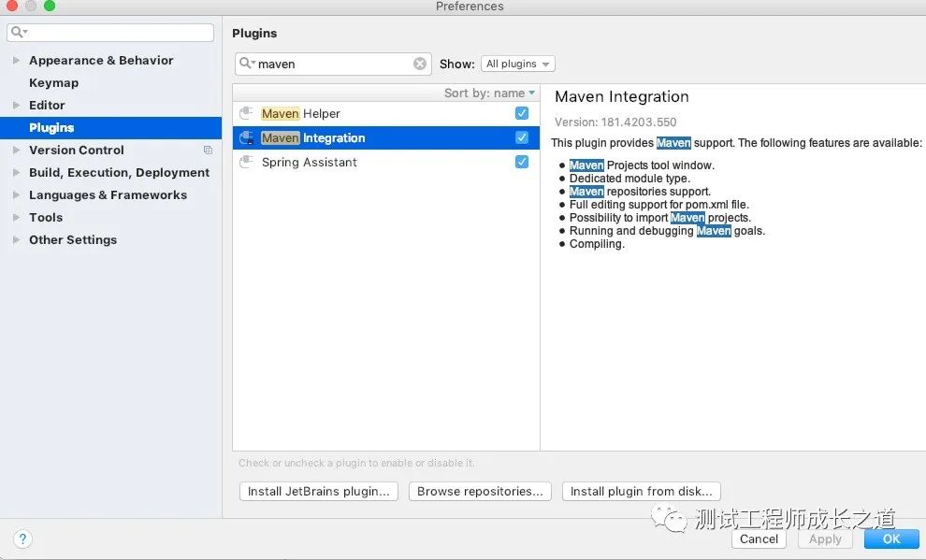926x560 pixels.
Task: Open Languages & Frameworks settings page
Action: point(109,194)
